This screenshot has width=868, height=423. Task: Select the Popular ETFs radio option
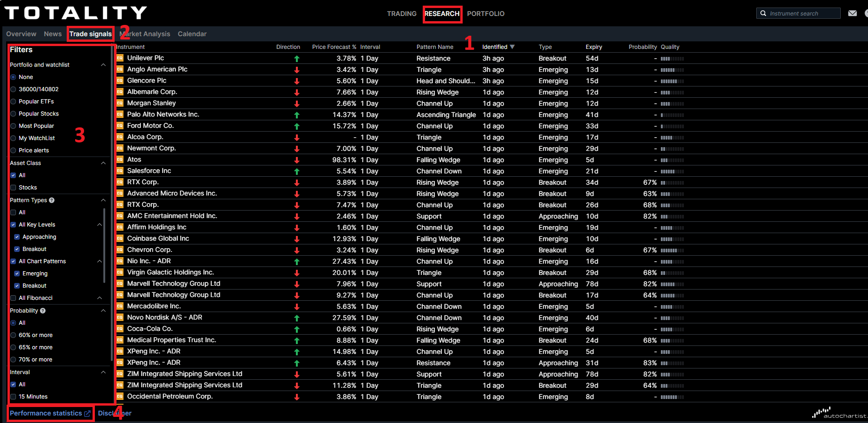pos(13,102)
